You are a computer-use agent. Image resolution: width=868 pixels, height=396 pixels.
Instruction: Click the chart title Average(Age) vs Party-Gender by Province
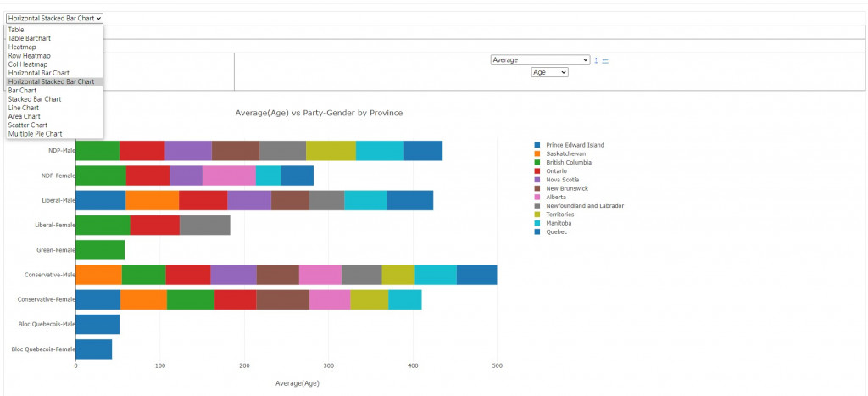pos(319,113)
